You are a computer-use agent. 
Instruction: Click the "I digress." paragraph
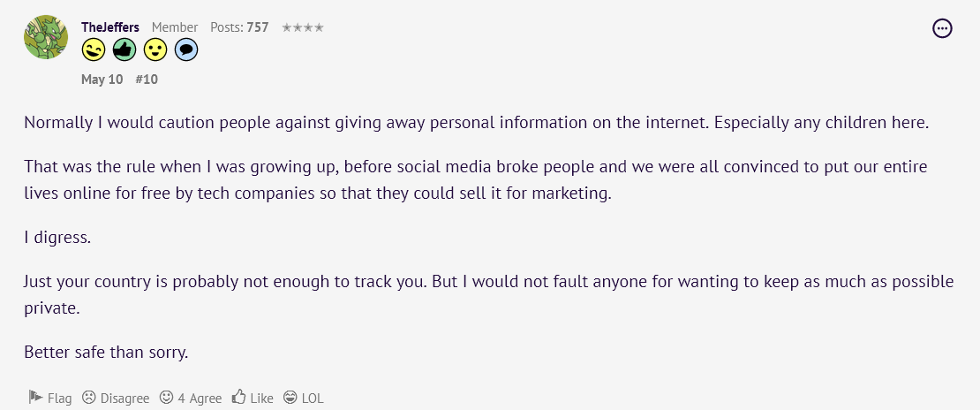57,239
